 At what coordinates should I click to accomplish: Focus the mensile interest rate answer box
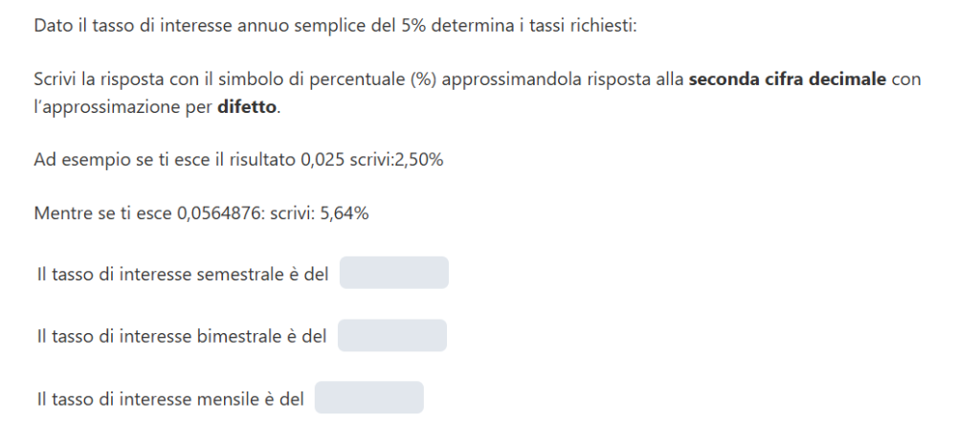click(x=368, y=398)
